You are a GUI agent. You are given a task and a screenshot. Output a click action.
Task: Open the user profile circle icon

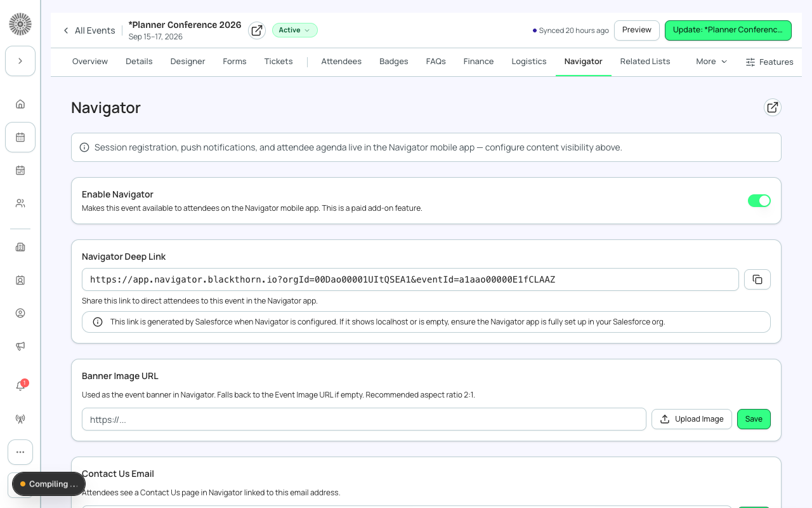[x=20, y=313]
